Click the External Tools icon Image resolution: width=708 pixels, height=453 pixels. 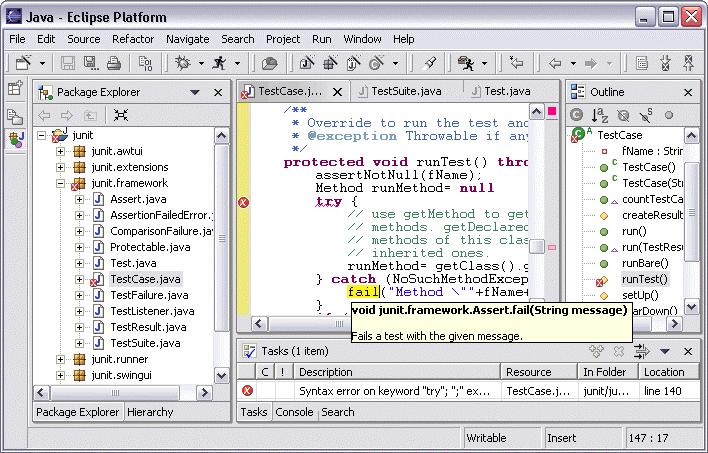(466, 63)
